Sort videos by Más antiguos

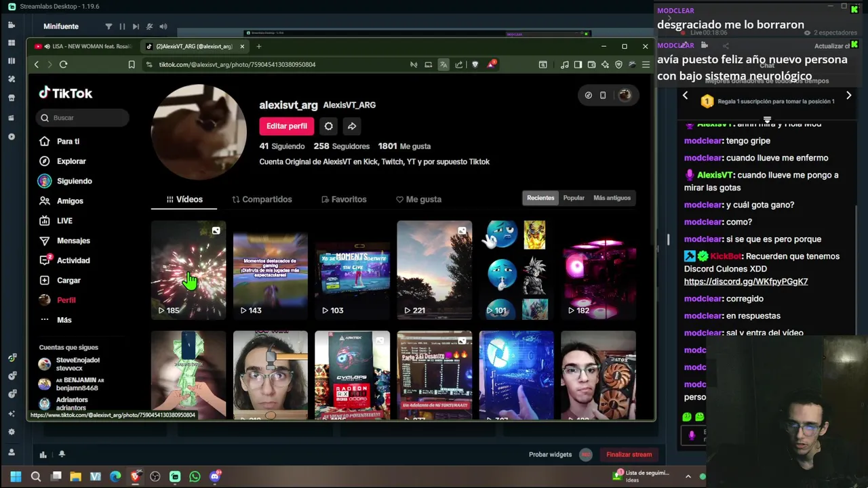pos(612,198)
